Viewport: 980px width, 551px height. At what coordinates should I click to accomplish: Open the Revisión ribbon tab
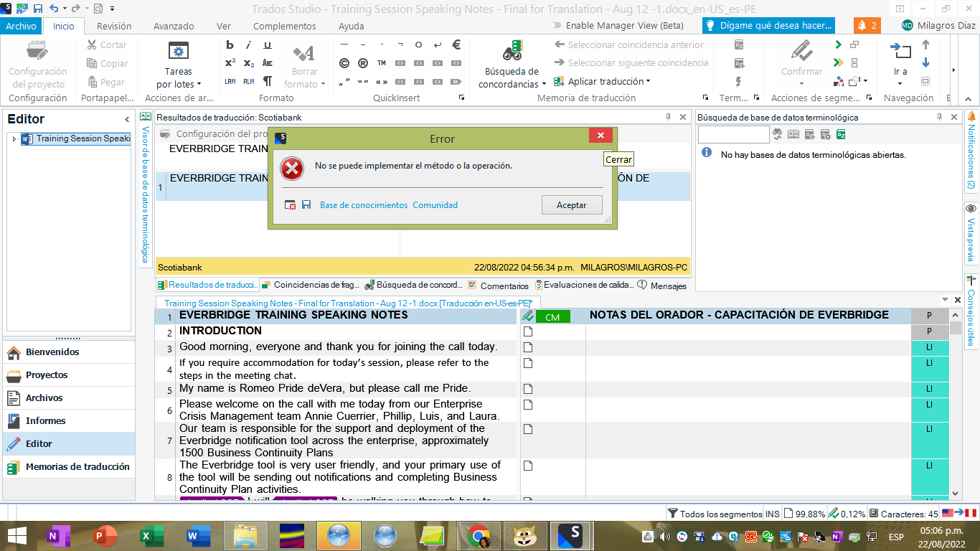[x=114, y=26]
